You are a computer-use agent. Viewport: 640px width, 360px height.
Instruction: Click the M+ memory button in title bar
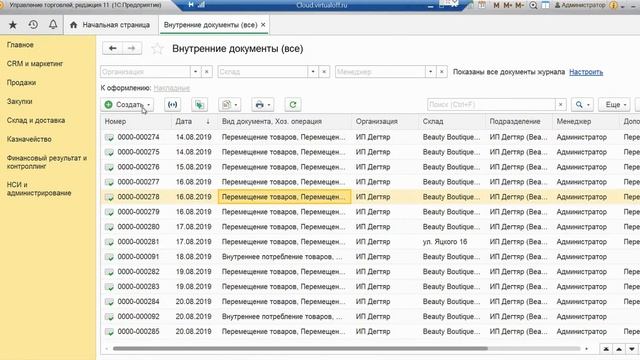coord(508,5)
